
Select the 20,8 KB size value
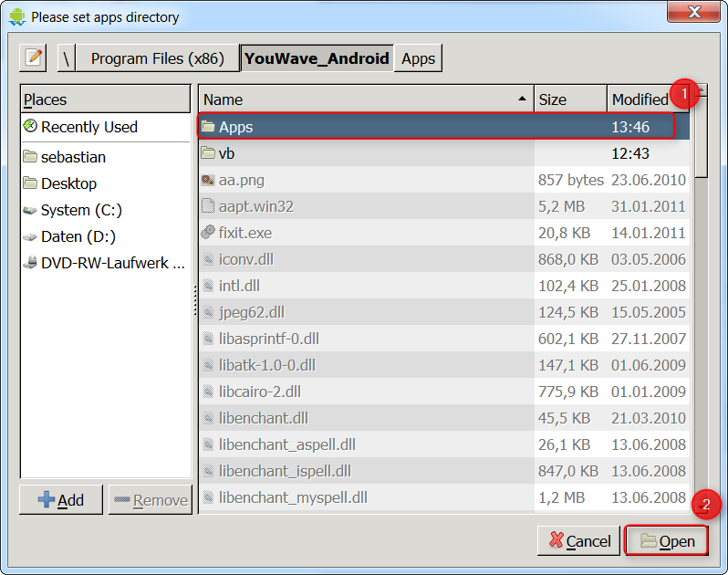click(564, 233)
